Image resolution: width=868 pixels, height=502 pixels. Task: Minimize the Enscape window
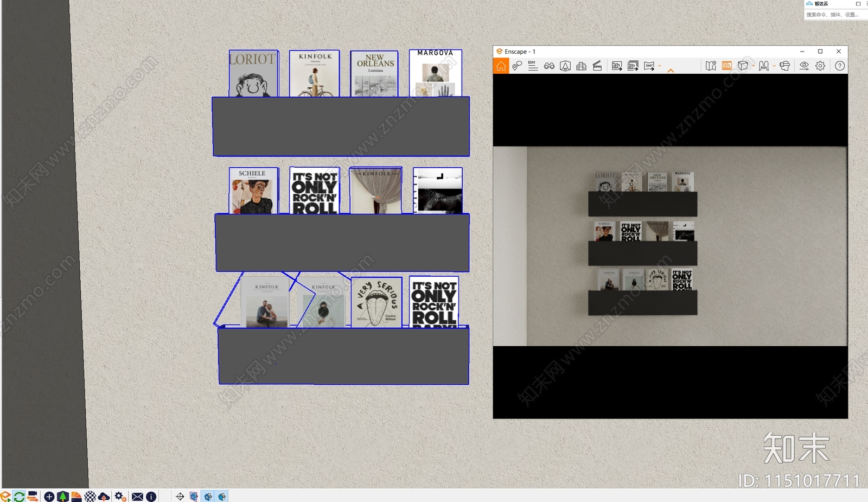click(x=802, y=52)
